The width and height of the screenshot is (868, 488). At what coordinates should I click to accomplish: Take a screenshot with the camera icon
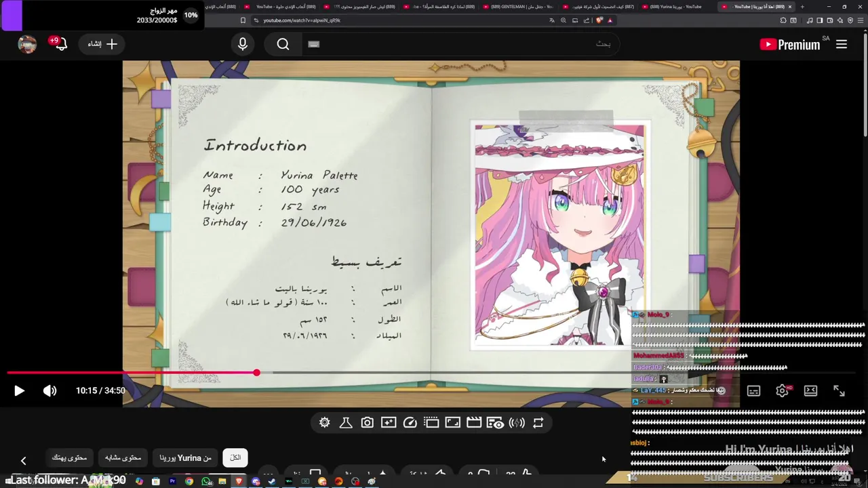(x=367, y=422)
